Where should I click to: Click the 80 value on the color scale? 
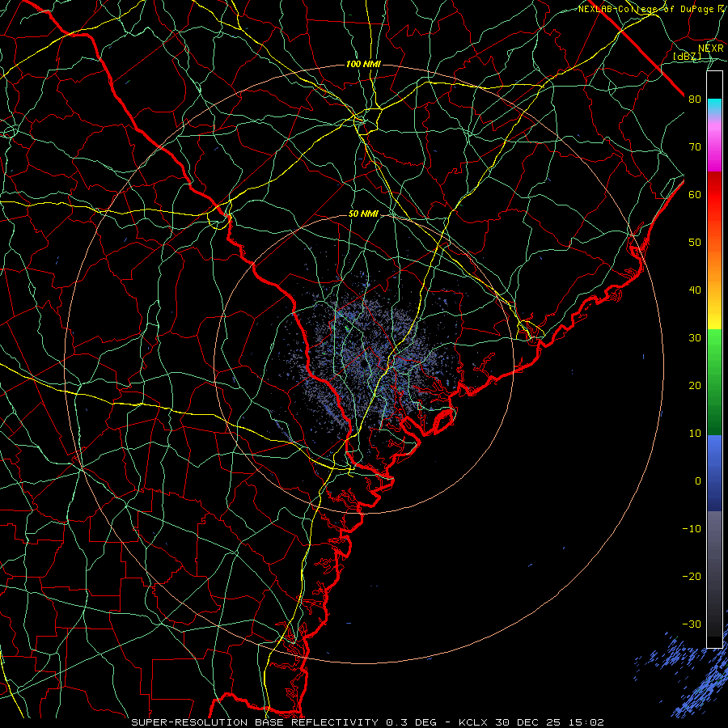tap(695, 99)
